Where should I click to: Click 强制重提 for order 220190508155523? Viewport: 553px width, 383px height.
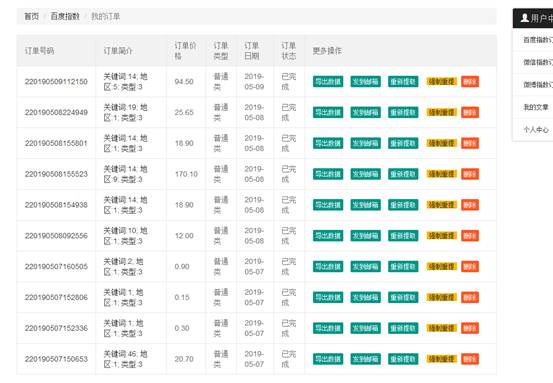pos(442,174)
